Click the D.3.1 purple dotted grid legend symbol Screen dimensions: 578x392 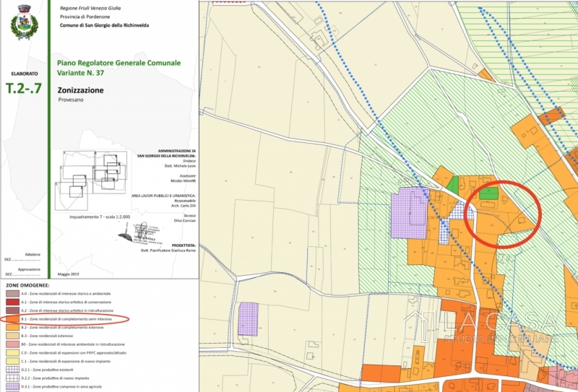[12, 387]
